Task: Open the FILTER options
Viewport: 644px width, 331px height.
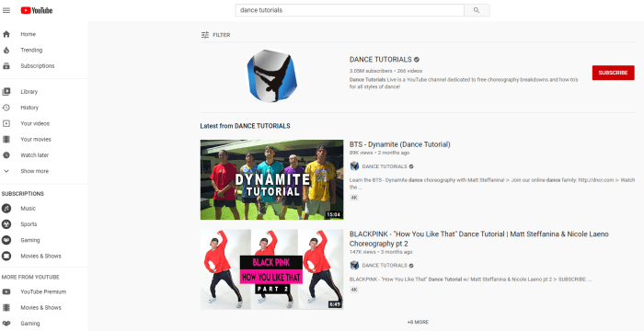Action: click(215, 35)
